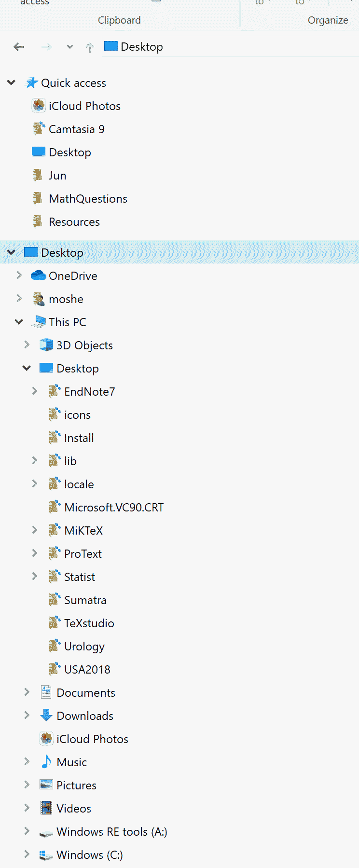The image size is (359, 868).
Task: Open iCloud Photos under This PC
Action: (92, 739)
